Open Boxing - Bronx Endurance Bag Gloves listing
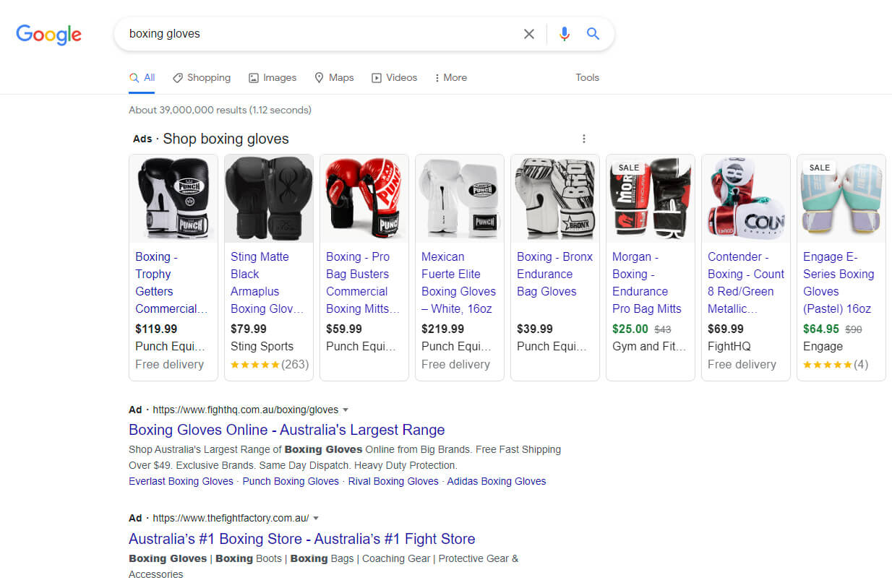892x588 pixels. [x=554, y=274]
